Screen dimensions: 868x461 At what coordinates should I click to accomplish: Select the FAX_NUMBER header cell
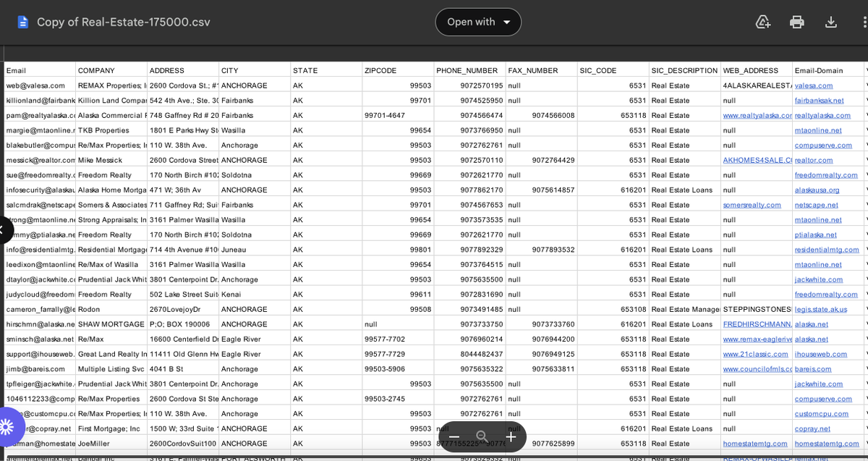(x=541, y=70)
